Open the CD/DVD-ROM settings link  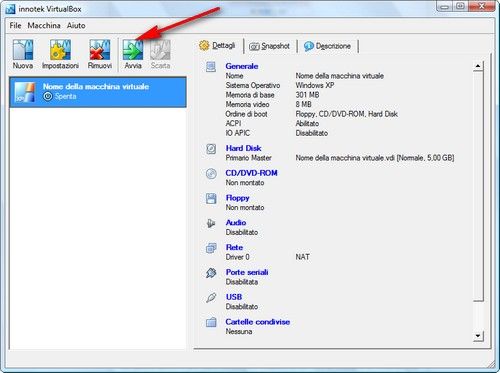pos(251,173)
